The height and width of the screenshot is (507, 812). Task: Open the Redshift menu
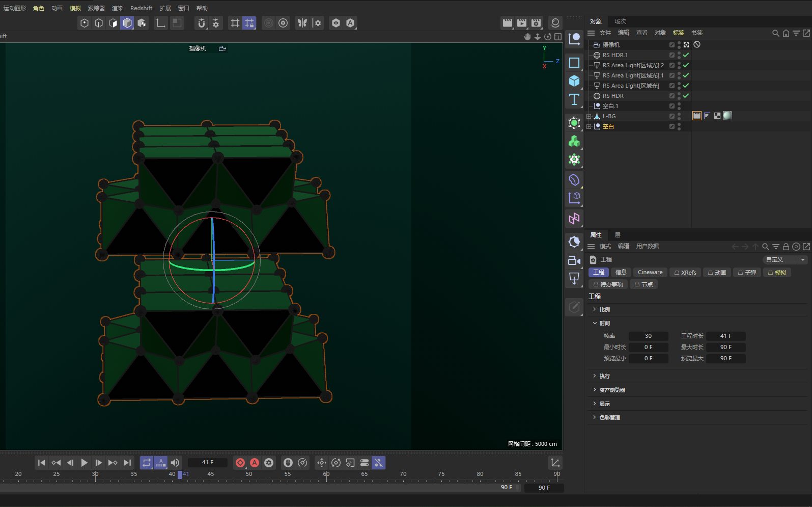(x=141, y=8)
